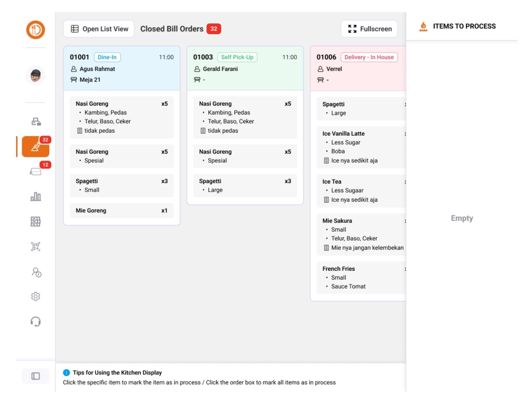Click order 01003 Self Pick-Up header
The height and width of the screenshot is (403, 532).
tap(245, 68)
